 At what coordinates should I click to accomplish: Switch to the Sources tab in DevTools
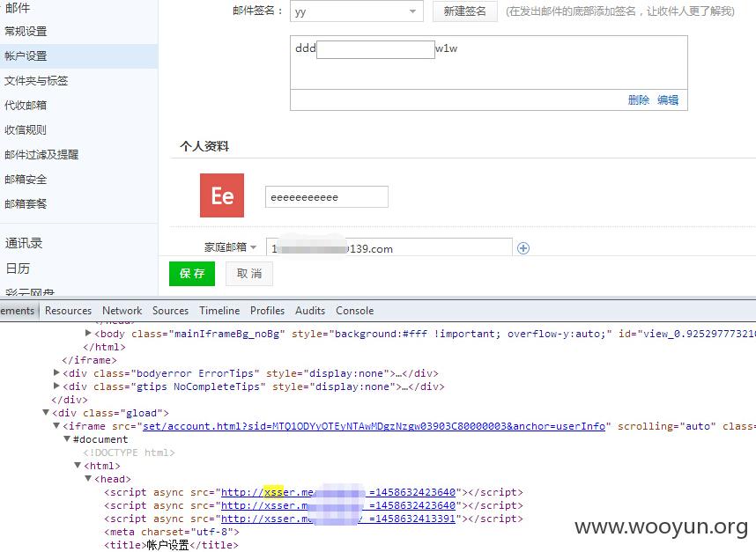pyautogui.click(x=170, y=311)
